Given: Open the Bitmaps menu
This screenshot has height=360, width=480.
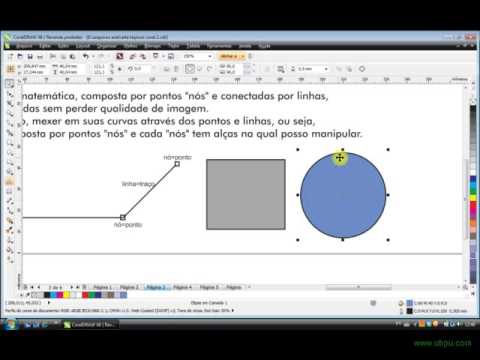Looking at the screenshot, I should click(153, 46).
